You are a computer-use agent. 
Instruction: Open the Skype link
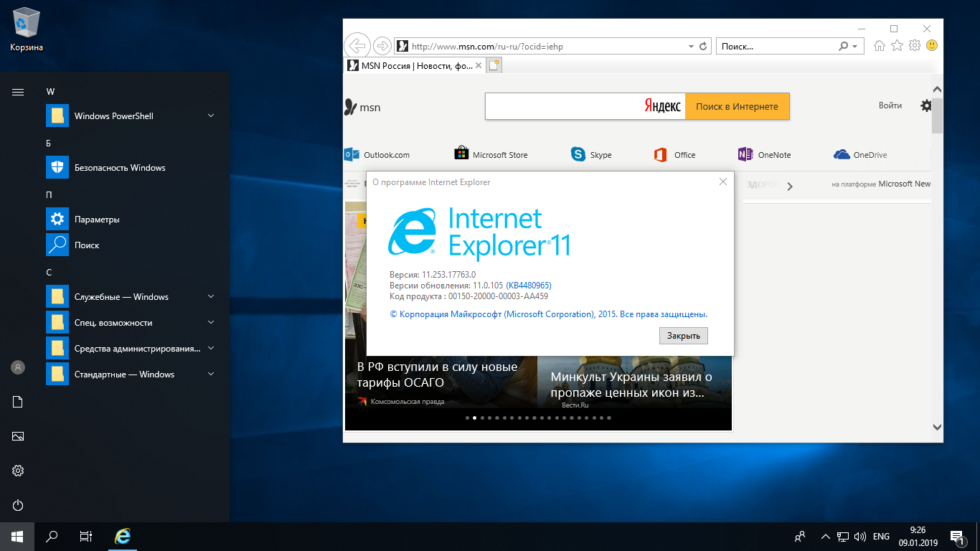click(591, 154)
